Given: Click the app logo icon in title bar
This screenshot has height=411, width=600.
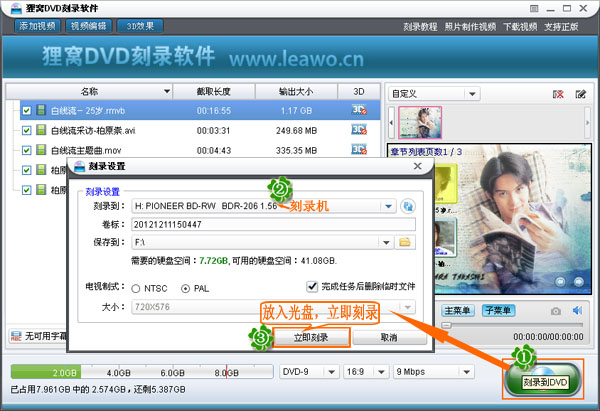Looking at the screenshot, I should [16, 7].
